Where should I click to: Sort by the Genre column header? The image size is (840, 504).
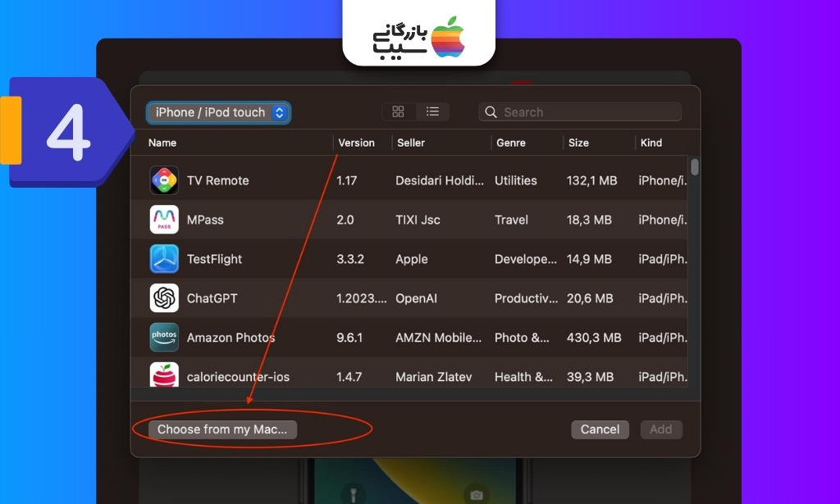pyautogui.click(x=511, y=143)
